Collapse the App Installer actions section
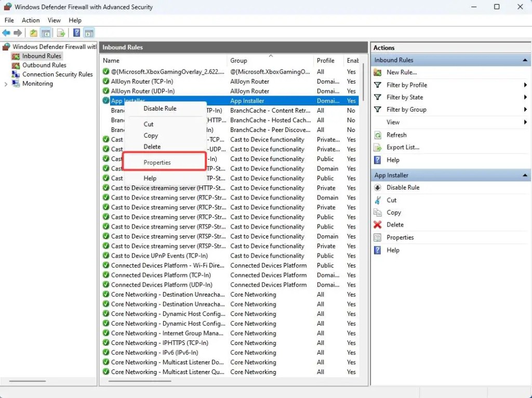The width and height of the screenshot is (532, 398). tap(525, 175)
